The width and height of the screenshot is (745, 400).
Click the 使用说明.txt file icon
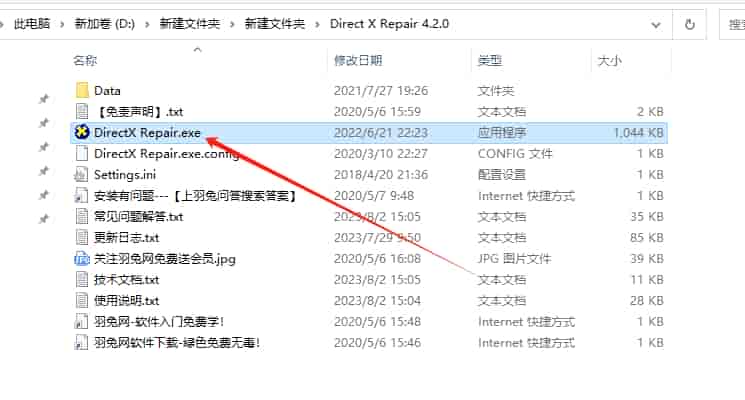click(82, 300)
